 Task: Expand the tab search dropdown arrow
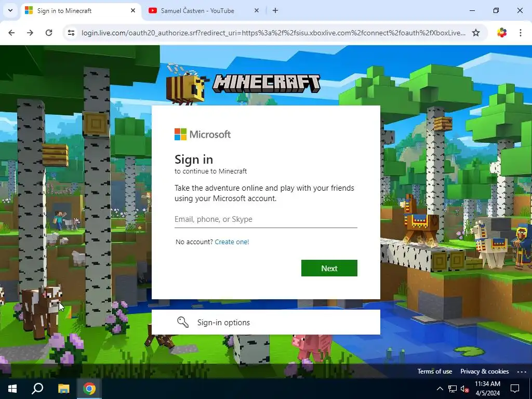click(10, 10)
